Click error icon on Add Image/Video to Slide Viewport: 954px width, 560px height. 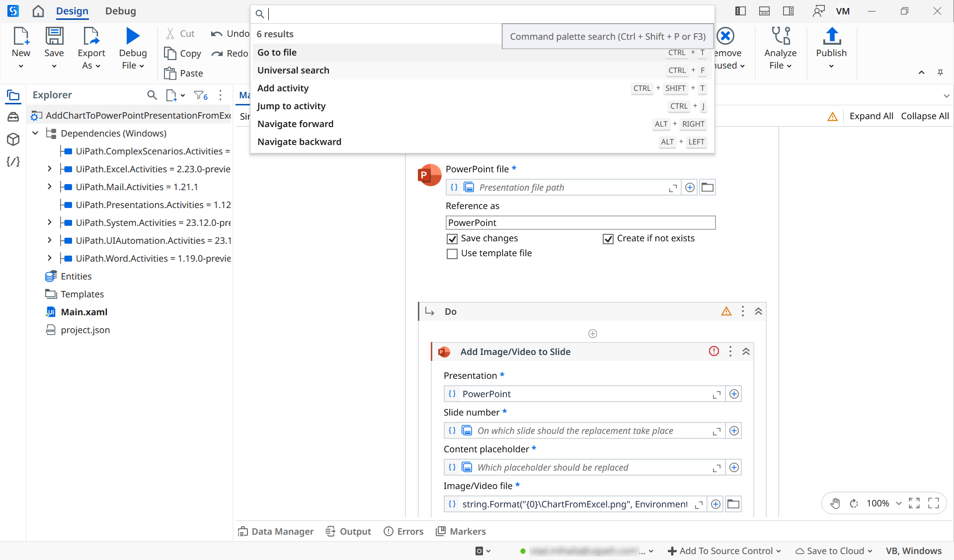coord(714,351)
